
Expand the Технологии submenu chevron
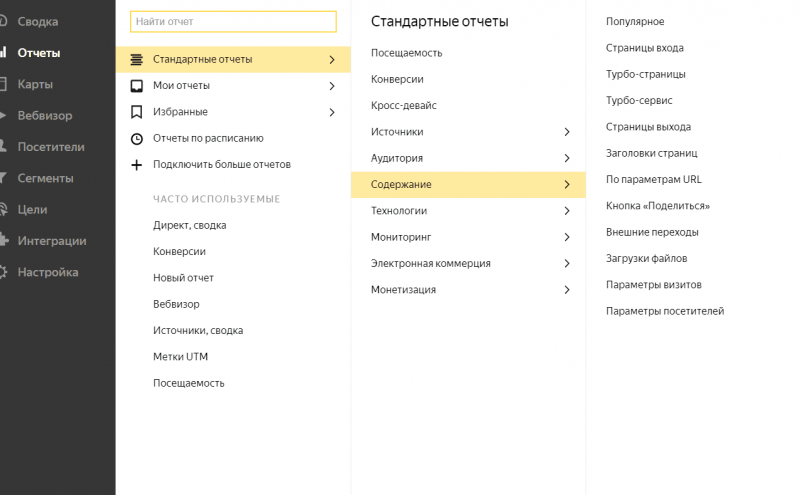(567, 211)
